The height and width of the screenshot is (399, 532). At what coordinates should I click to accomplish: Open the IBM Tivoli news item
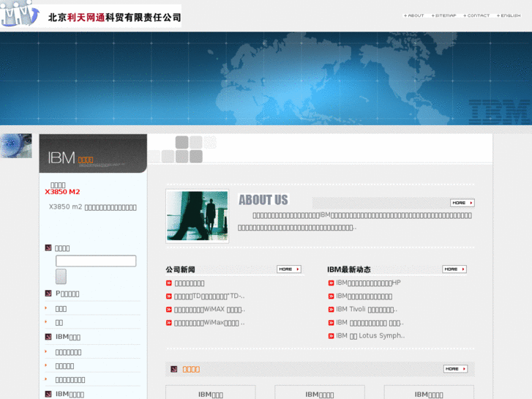[x=367, y=310]
